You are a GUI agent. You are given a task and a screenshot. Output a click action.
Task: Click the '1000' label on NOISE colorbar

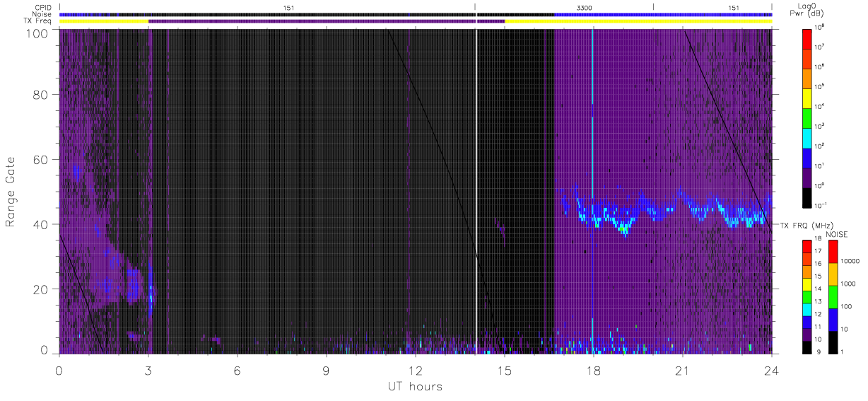pos(850,284)
